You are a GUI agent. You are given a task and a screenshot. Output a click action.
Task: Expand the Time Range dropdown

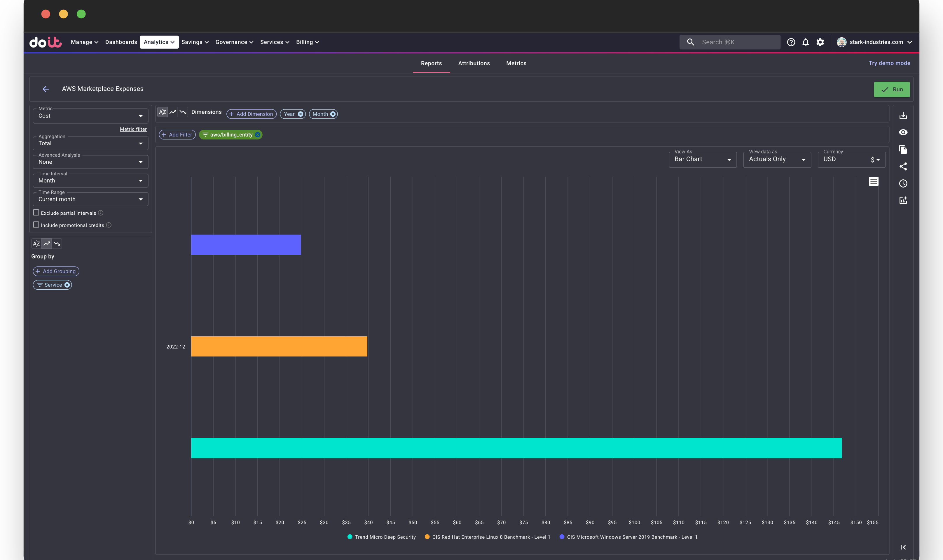[x=91, y=199]
